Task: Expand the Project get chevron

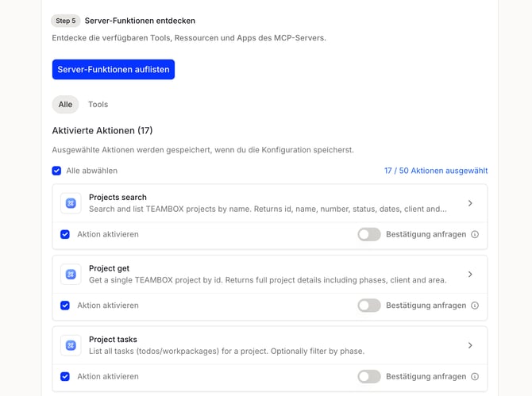Action: pos(470,275)
